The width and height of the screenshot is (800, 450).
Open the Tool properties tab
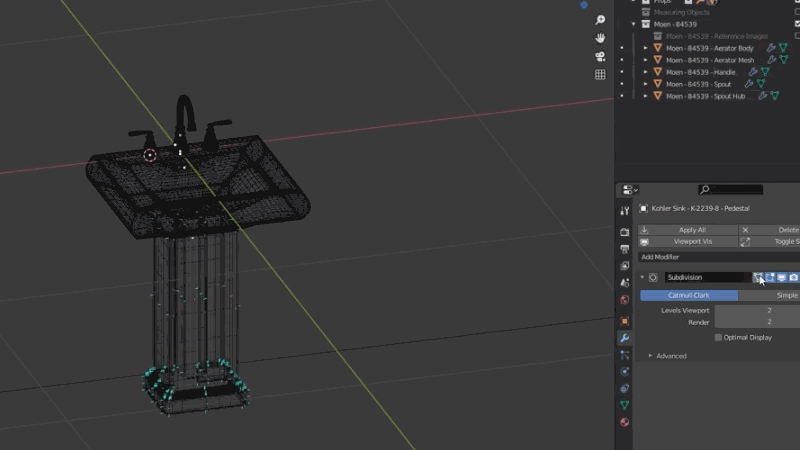[x=624, y=211]
